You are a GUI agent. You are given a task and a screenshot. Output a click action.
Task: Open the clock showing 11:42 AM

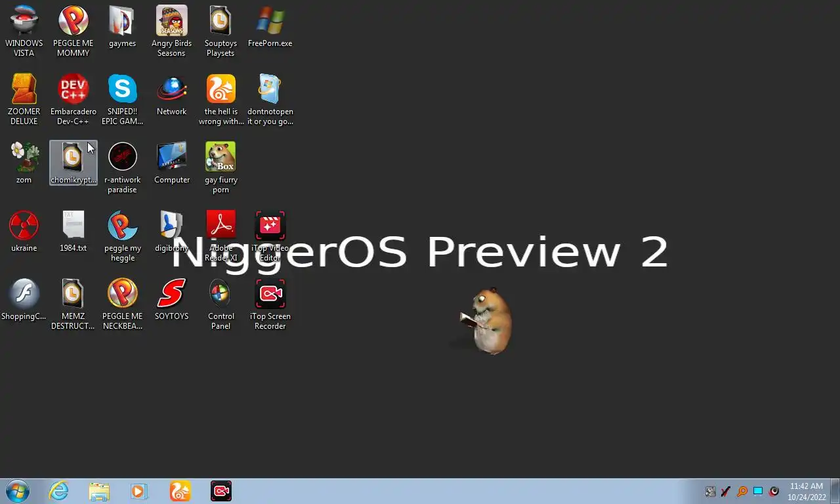point(807,492)
